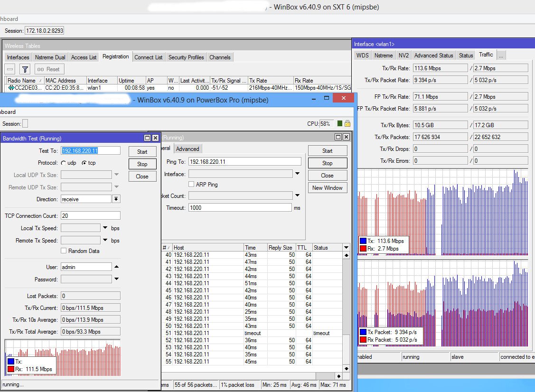Click the ping results scrollbar up arrow
Viewport: 535px width, 392px height.
coord(347,255)
